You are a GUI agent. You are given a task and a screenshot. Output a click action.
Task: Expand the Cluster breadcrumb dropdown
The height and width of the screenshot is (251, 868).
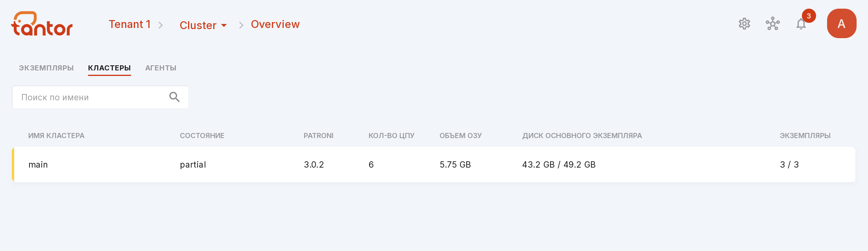tap(203, 25)
